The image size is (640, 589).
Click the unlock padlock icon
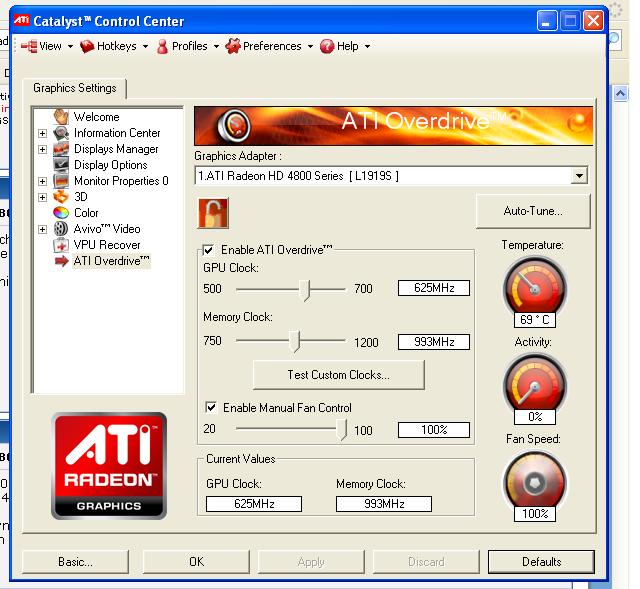pos(213,213)
